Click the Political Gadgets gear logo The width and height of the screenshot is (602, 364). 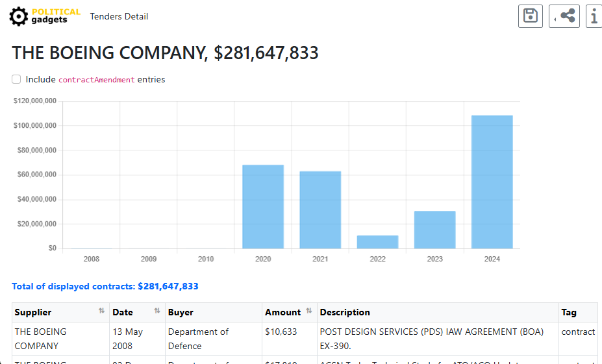(x=45, y=16)
